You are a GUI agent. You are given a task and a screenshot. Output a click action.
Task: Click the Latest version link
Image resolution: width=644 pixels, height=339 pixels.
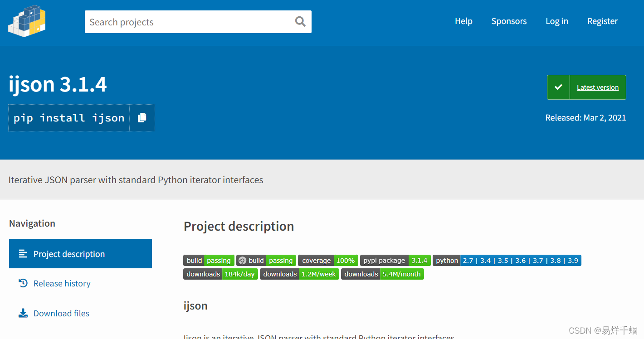597,87
